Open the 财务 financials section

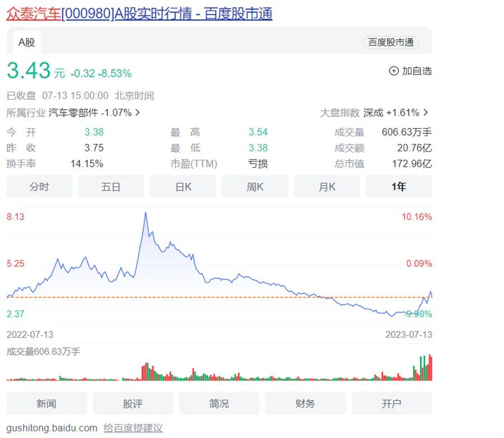point(305,403)
